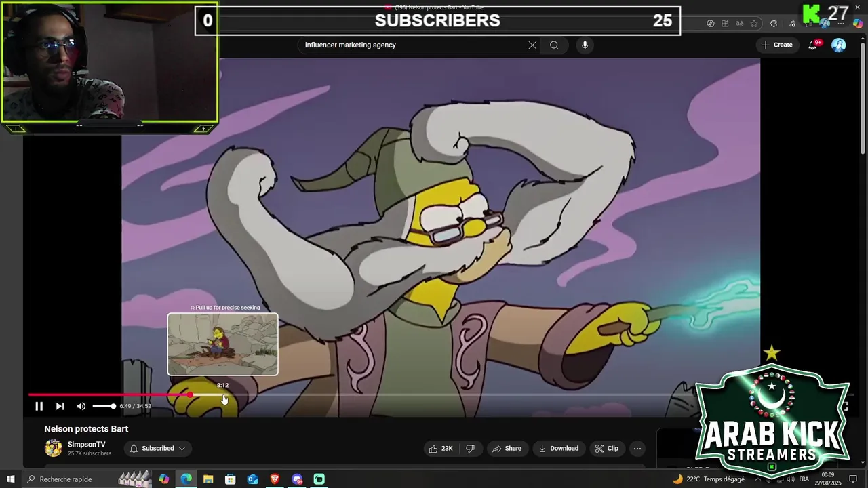Viewport: 868px width, 488px height.
Task: Open the YouTube Create menu
Action: click(x=777, y=45)
